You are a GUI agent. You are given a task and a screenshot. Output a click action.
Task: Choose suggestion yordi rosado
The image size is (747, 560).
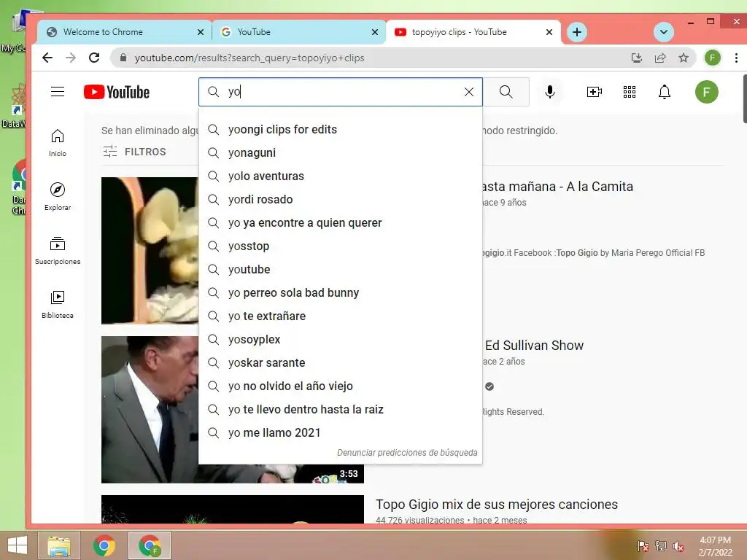pyautogui.click(x=340, y=200)
